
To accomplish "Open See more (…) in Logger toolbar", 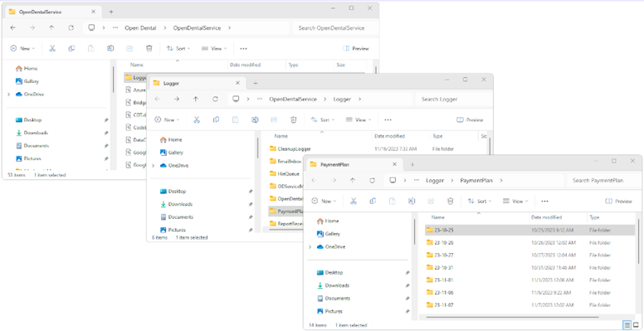I will coord(388,120).
